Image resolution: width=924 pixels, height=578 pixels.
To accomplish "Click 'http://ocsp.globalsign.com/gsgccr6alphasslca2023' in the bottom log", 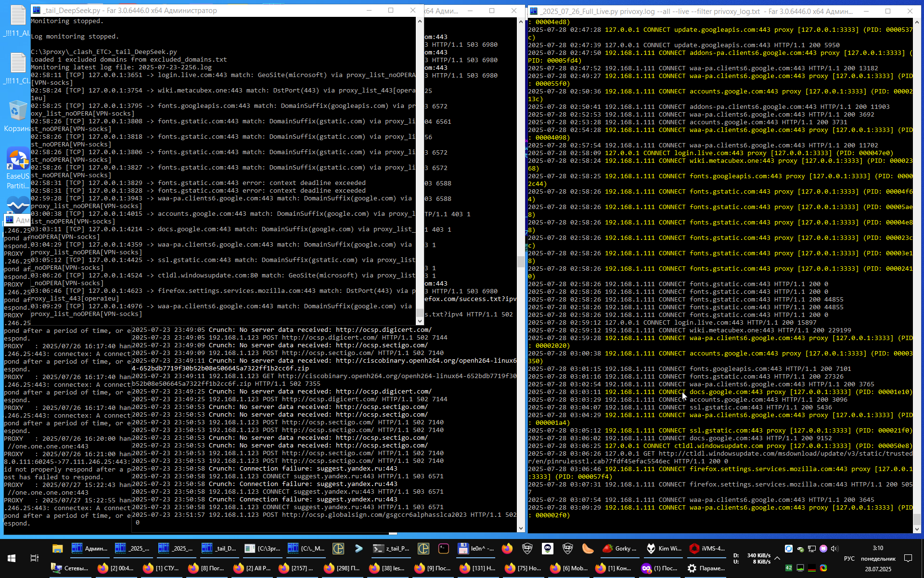I will 374,515.
